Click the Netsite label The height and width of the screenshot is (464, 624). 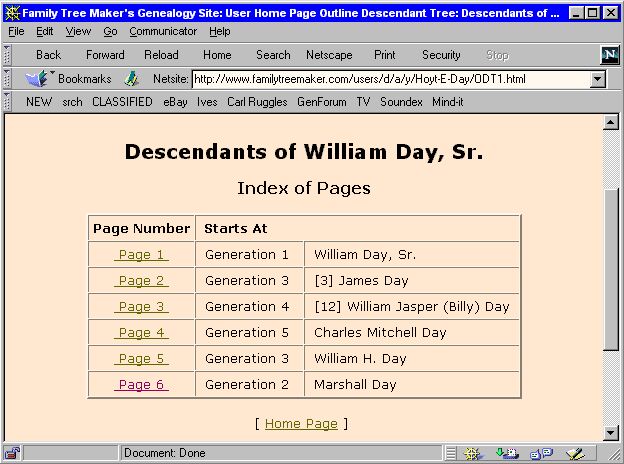coord(171,79)
